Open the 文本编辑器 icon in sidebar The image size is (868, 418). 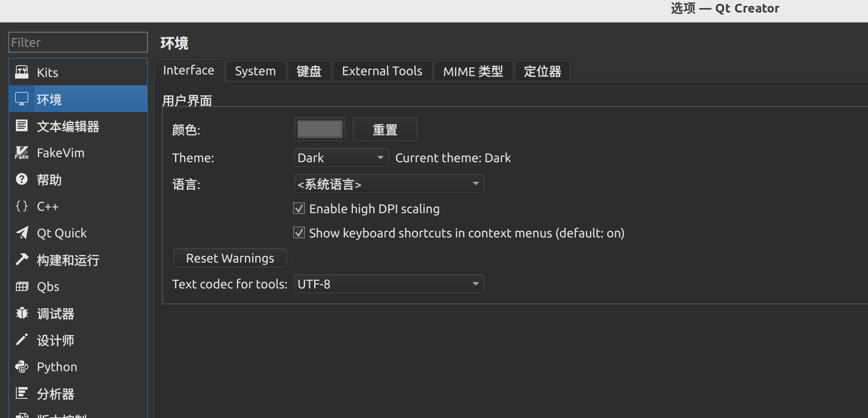click(x=22, y=126)
